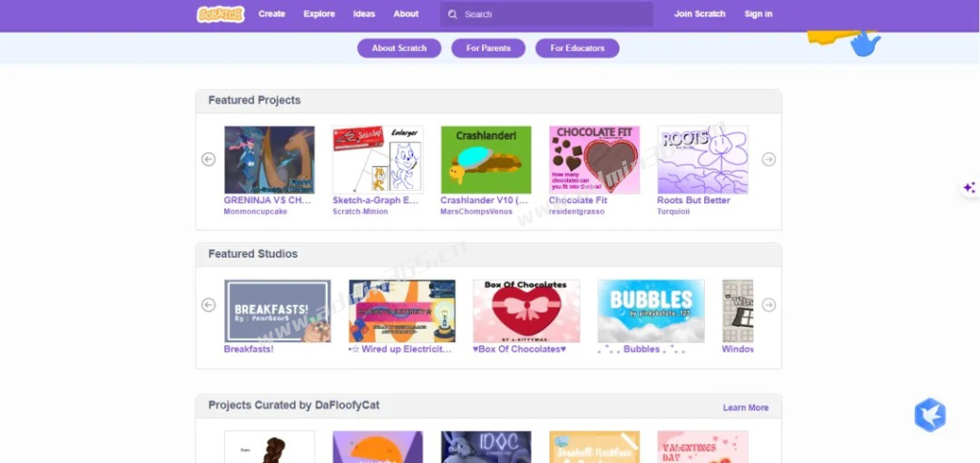The height and width of the screenshot is (463, 980).
Task: Open the sparkle assistant icon at right edge
Action: [969, 188]
